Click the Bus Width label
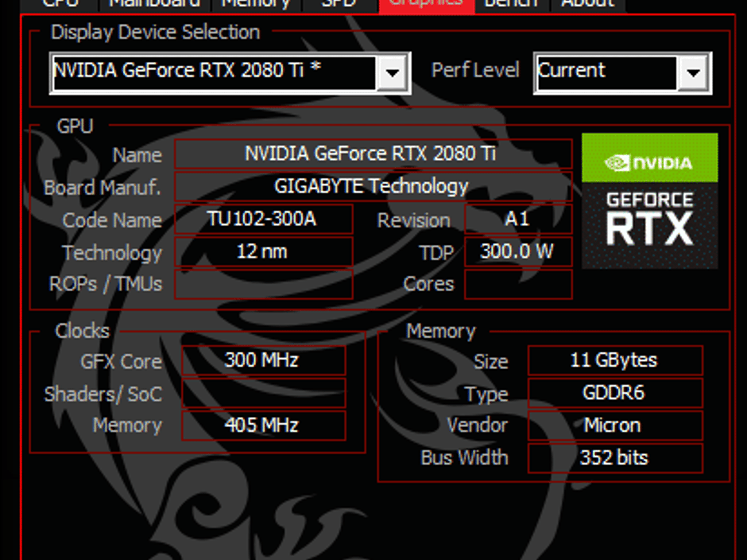 point(464,458)
